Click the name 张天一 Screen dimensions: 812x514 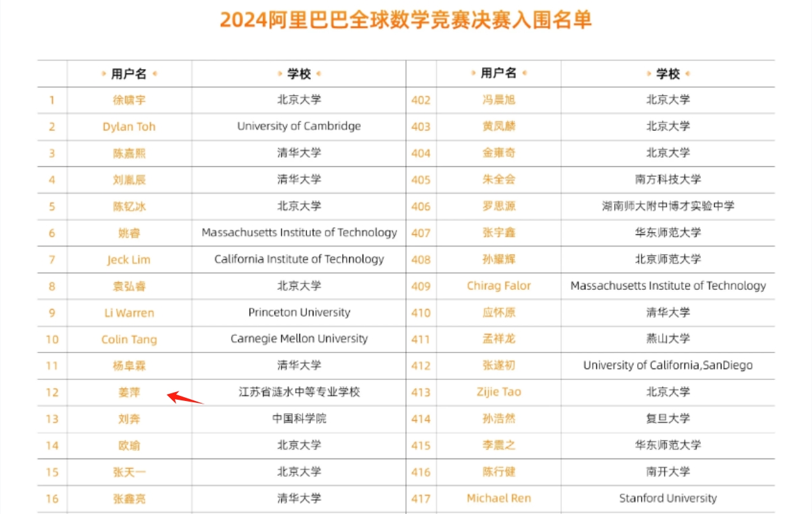tap(129, 472)
